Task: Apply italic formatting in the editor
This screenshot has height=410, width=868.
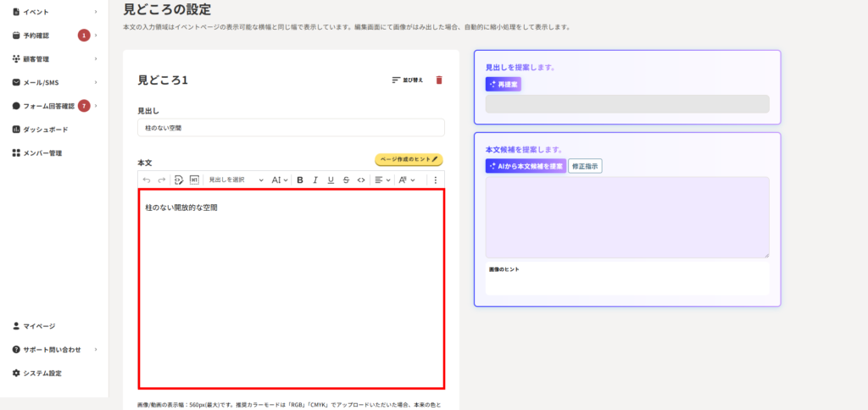Action: tap(315, 180)
